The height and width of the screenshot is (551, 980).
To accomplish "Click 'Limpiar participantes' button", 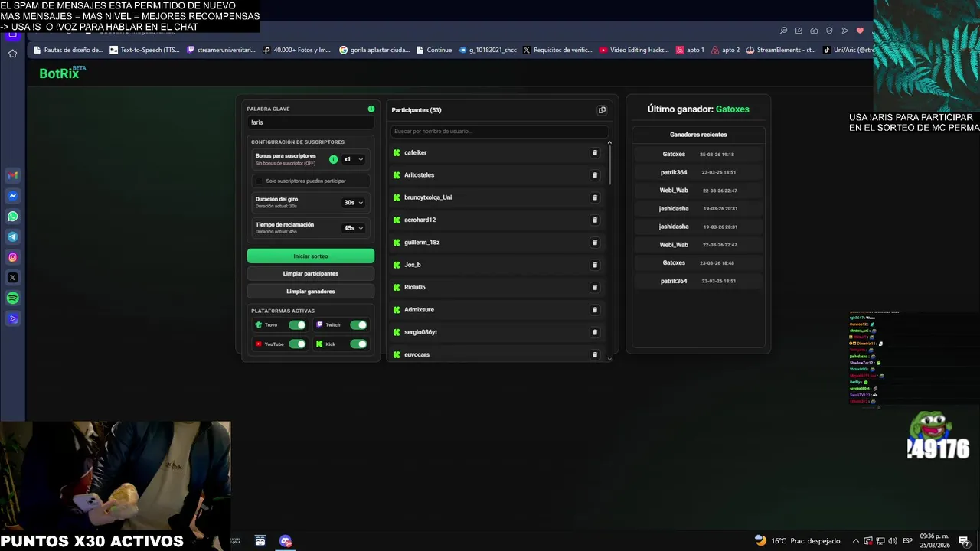I will click(311, 274).
